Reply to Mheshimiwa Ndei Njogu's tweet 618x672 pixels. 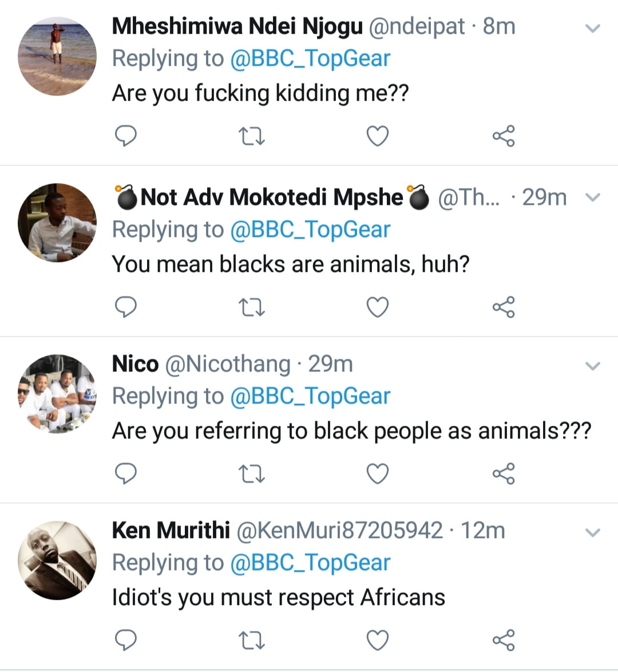126,136
